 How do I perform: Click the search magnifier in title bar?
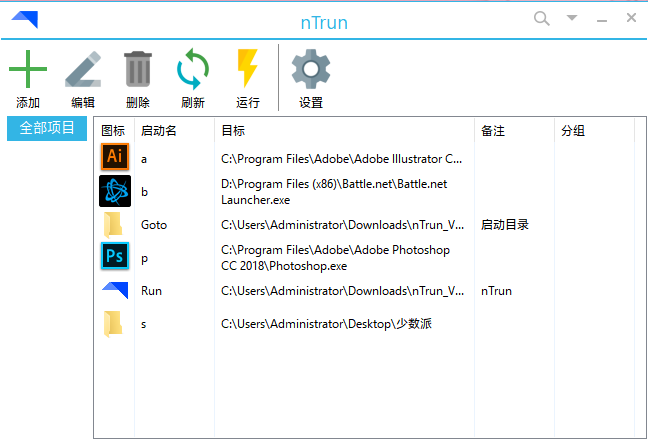542,18
